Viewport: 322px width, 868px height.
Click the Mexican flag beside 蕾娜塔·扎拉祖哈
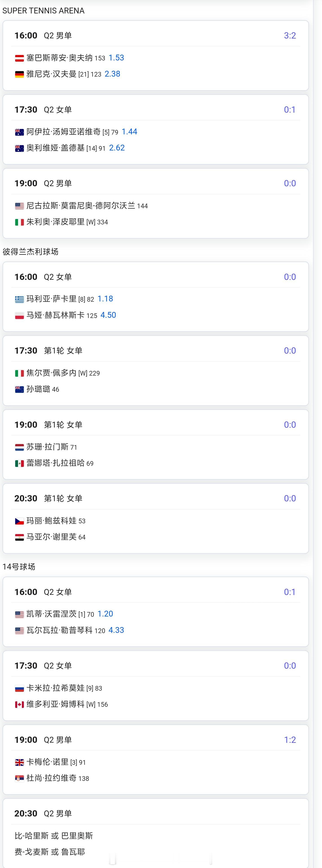pos(19,463)
